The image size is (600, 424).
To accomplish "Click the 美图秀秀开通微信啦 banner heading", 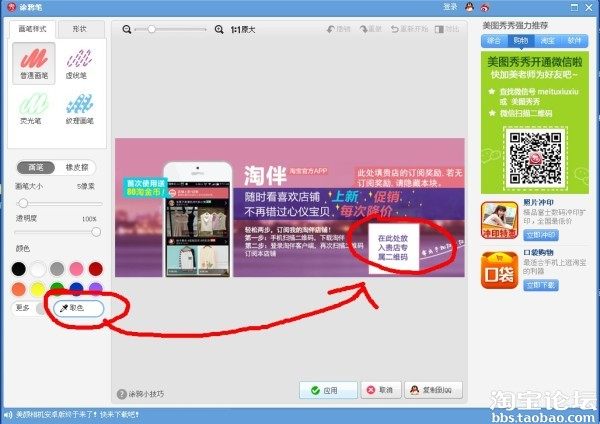I will (535, 62).
